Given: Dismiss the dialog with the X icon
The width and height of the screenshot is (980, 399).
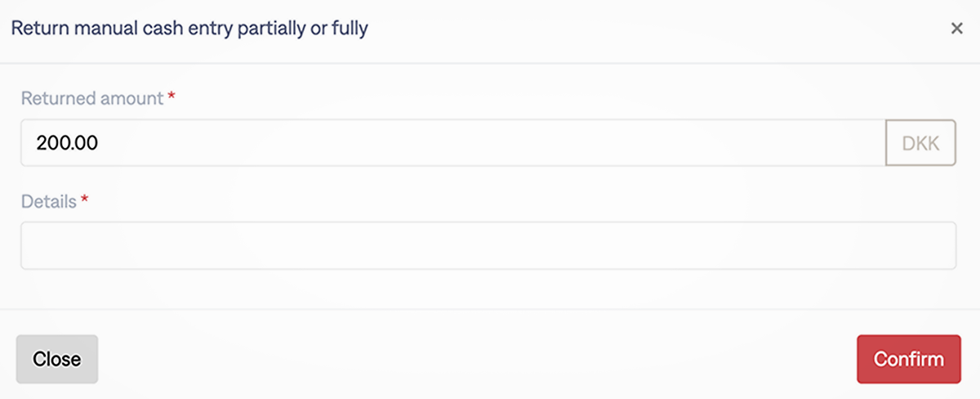Looking at the screenshot, I should [x=957, y=29].
